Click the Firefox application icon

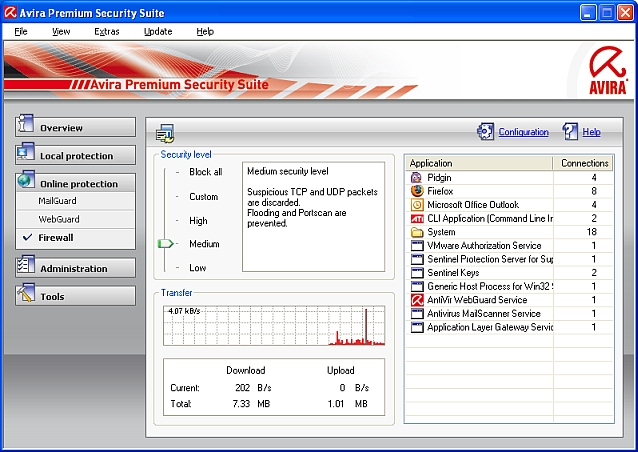pyautogui.click(x=417, y=191)
